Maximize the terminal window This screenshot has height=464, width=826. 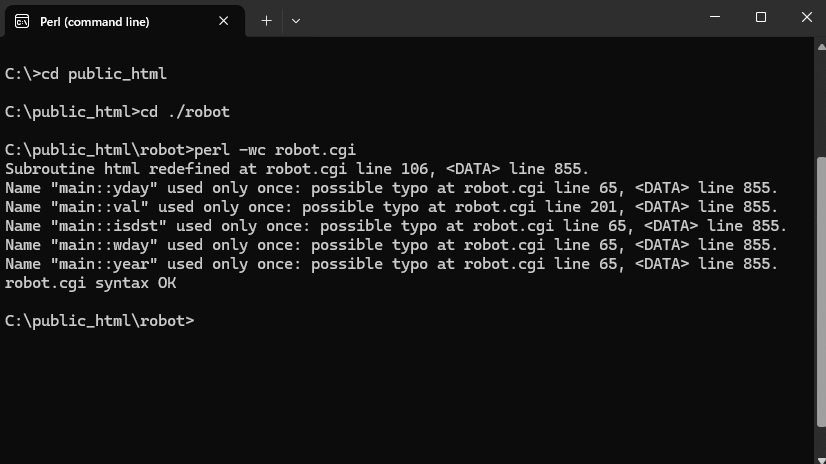(760, 17)
